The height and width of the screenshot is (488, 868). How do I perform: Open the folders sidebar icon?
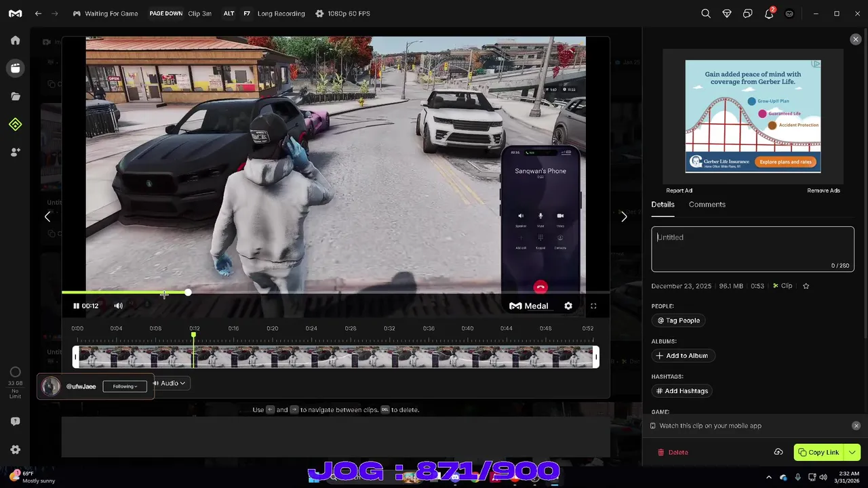click(x=15, y=96)
